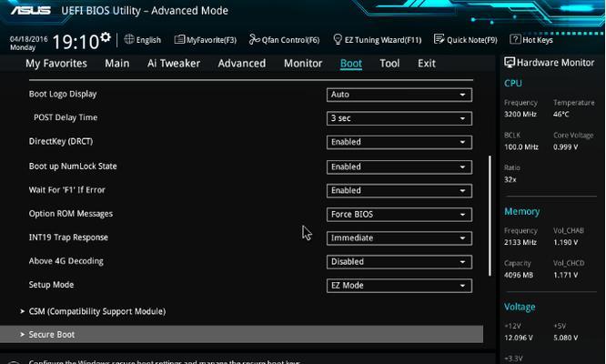Click the Quick Note notepad icon
The image size is (606, 364).
coord(439,39)
